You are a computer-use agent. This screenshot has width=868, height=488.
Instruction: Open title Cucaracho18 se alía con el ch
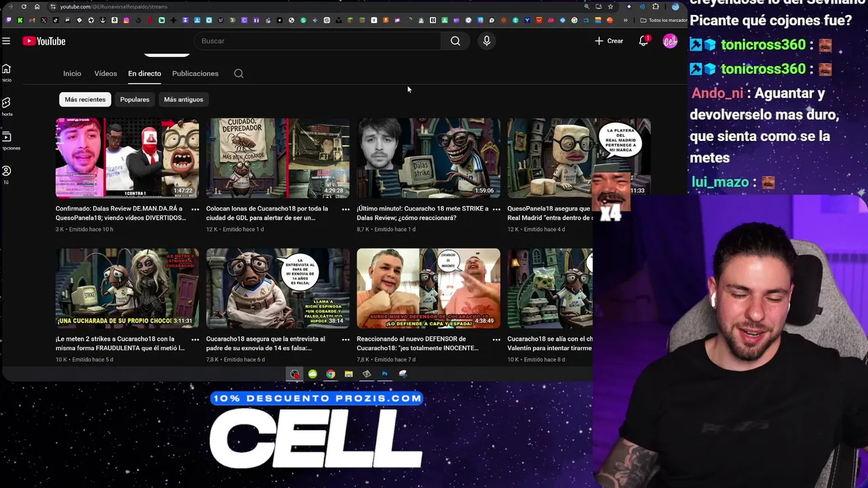tap(550, 343)
